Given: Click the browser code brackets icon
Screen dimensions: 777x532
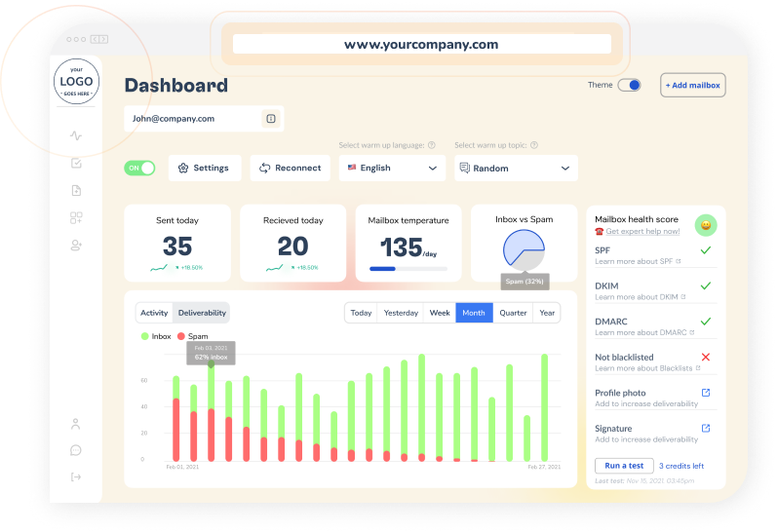Looking at the screenshot, I should coord(99,39).
